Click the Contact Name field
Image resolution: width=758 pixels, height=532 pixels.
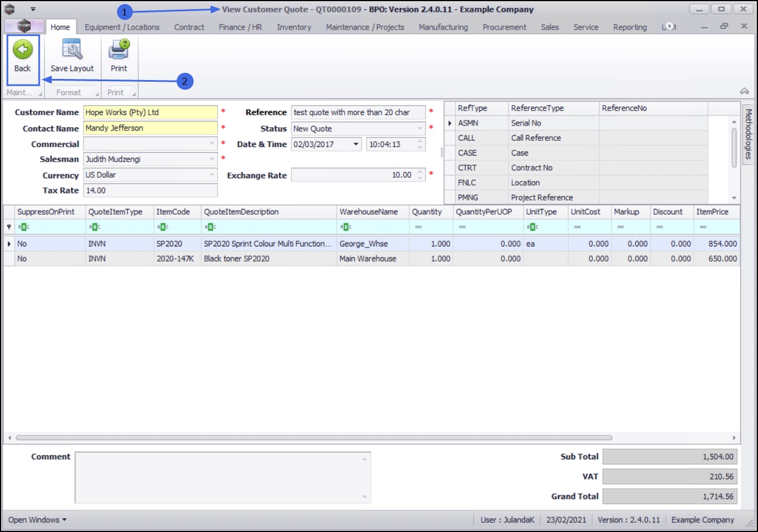150,128
